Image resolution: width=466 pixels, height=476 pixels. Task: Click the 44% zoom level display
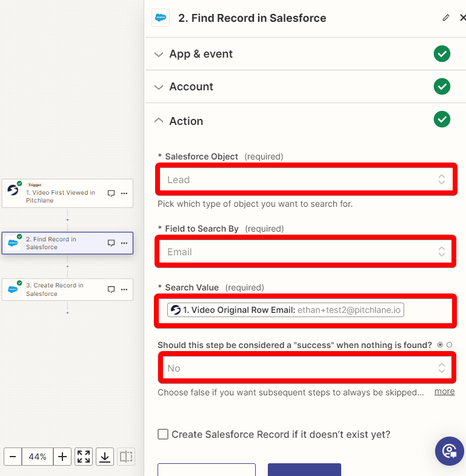click(x=38, y=457)
